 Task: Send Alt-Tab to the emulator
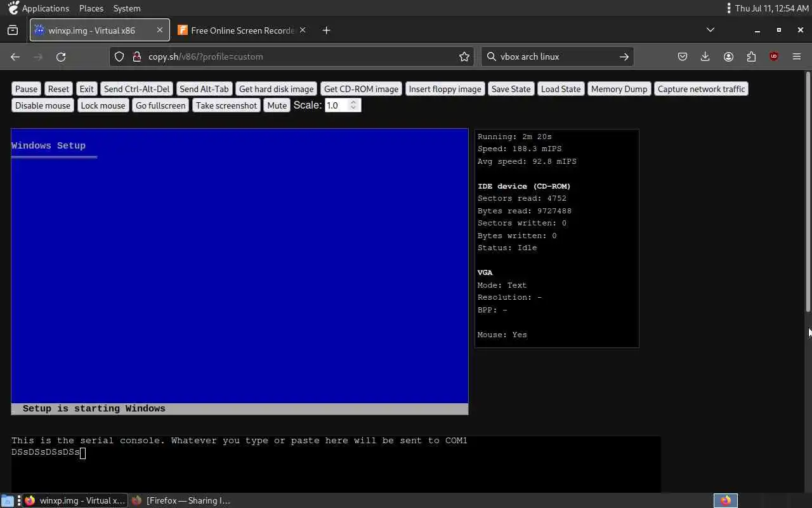coord(204,89)
